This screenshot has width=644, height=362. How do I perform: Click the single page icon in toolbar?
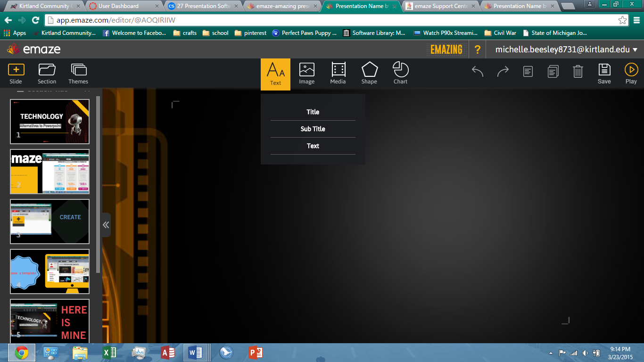coord(528,72)
